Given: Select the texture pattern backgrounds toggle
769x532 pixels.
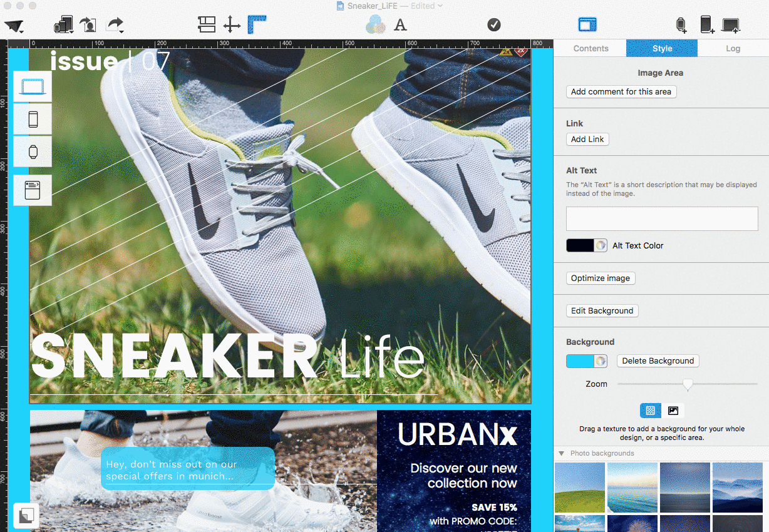Looking at the screenshot, I should pos(651,411).
